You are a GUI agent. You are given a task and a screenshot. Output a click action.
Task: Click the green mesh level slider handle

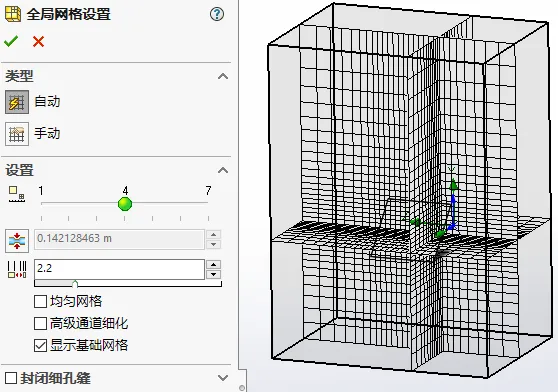[125, 204]
